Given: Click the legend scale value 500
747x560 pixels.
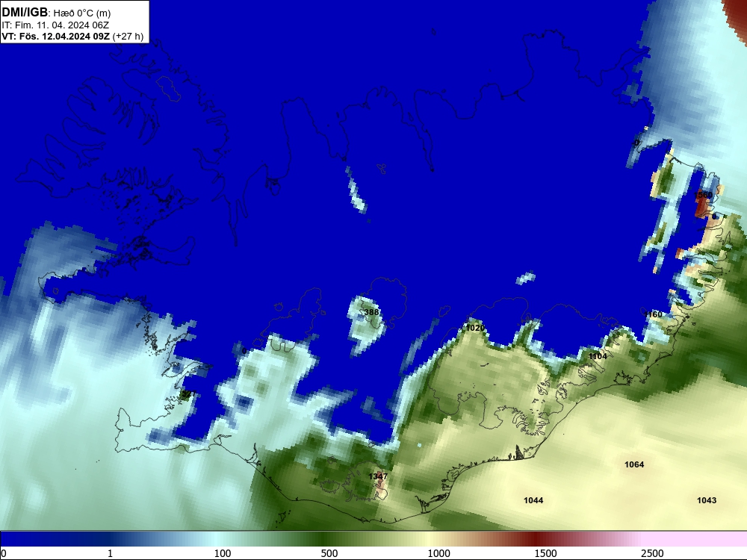Looking at the screenshot, I should point(329,553).
